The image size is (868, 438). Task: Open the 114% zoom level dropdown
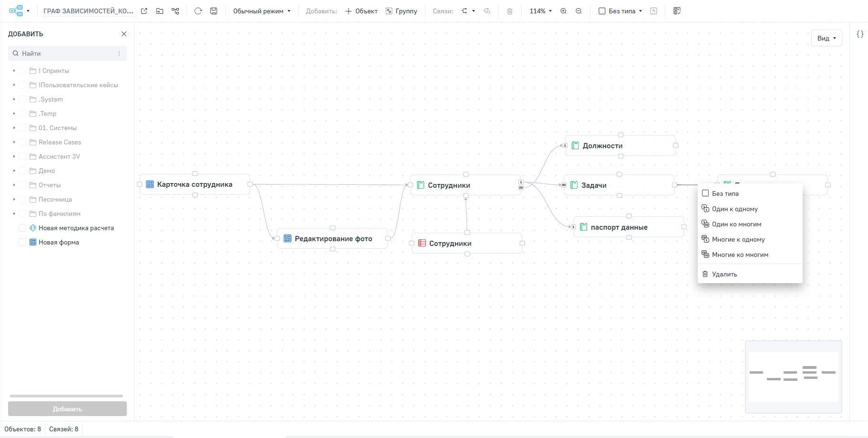click(540, 11)
